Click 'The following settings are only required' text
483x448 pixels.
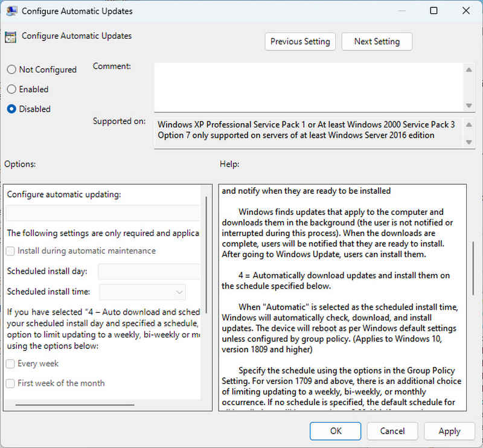(103, 233)
